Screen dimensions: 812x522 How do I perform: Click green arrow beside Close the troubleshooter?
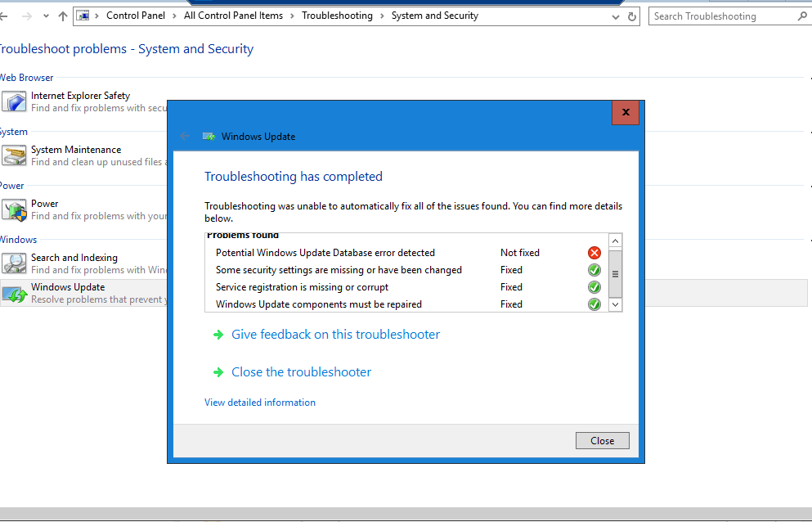pos(218,372)
